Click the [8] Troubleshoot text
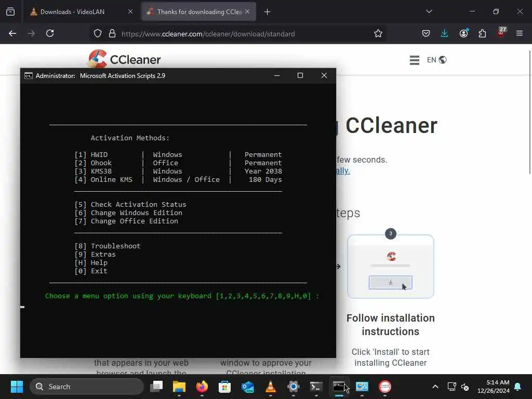Screen dimensions: 532x399 [x=107, y=246]
